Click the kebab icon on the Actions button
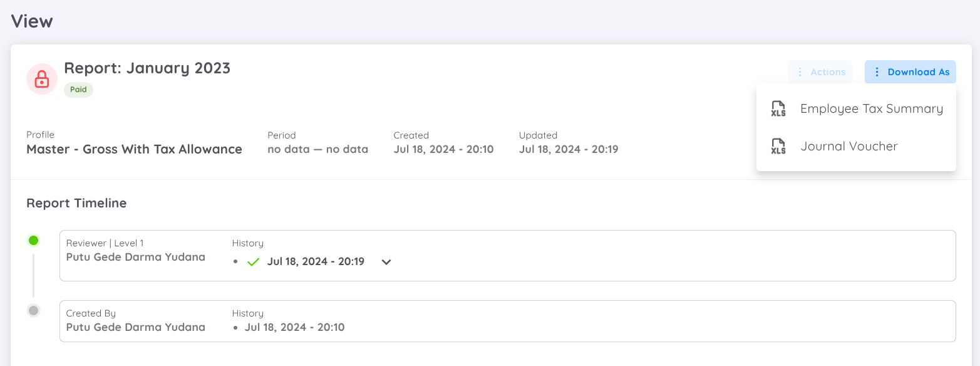 pos(800,71)
